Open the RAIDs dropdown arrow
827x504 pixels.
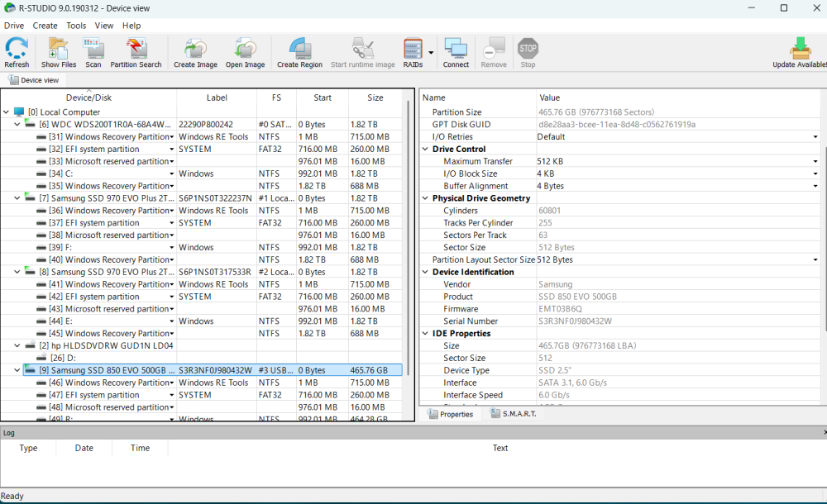(431, 53)
